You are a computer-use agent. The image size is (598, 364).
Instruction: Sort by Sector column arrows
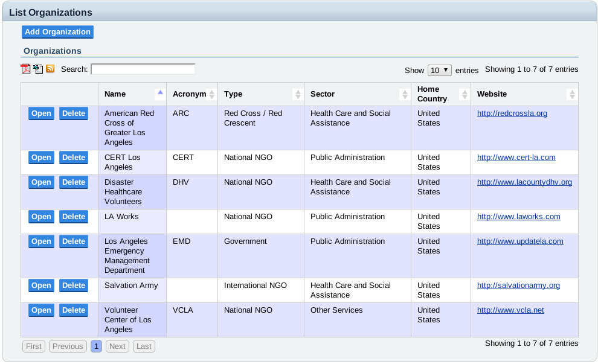(404, 94)
